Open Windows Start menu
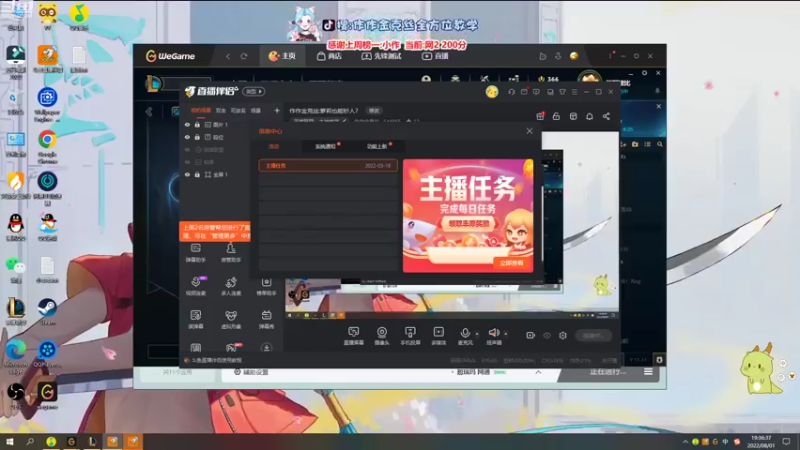 (9, 441)
